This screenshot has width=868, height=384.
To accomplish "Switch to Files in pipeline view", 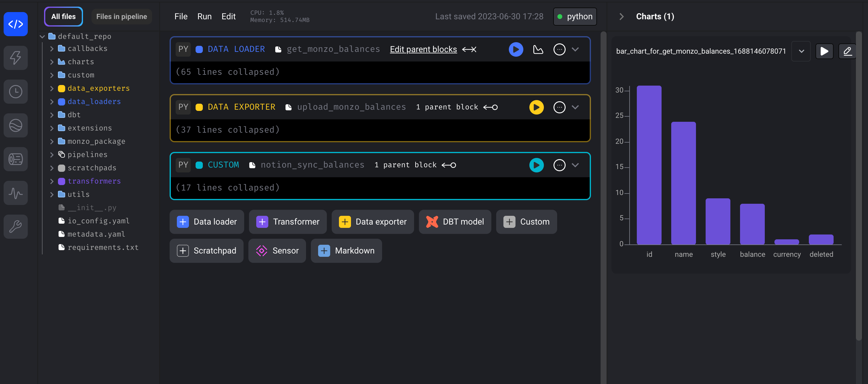I will 121,16.
